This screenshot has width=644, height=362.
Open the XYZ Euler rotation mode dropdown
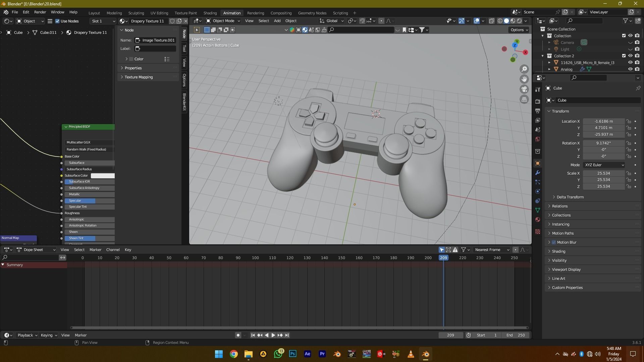(604, 165)
